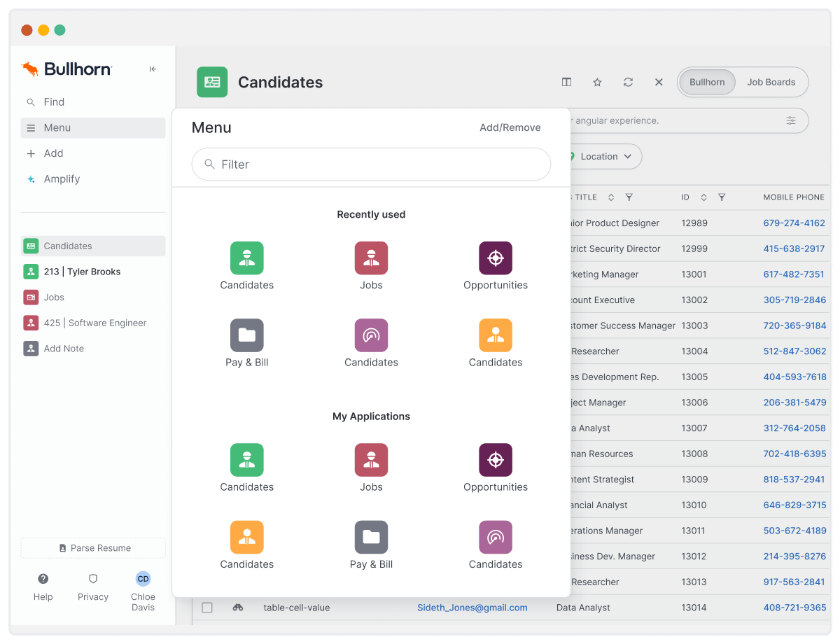
Task: Click the Find search item in sidebar
Action: (x=93, y=102)
